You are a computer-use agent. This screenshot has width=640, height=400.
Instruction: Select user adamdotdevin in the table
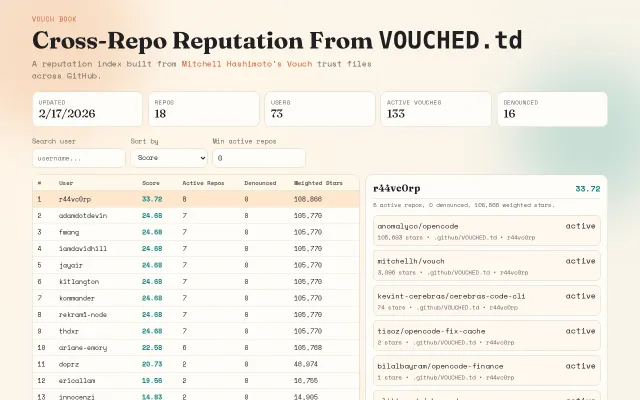click(83, 216)
